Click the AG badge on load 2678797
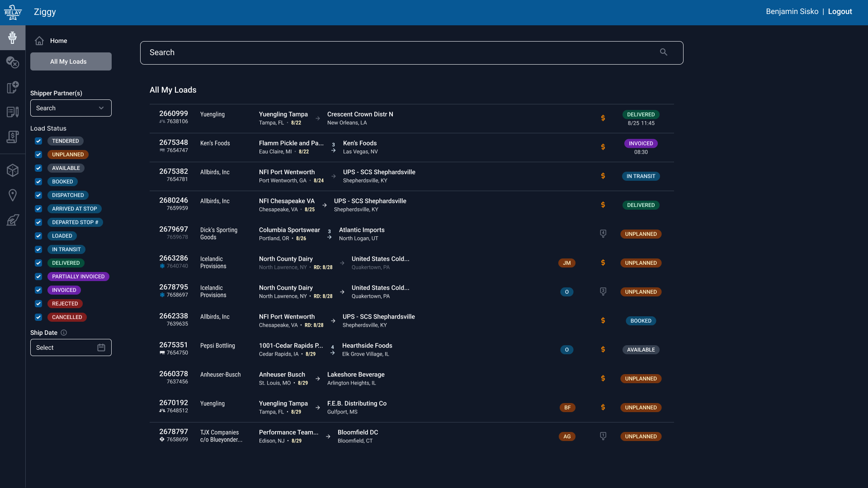This screenshot has height=488, width=868. (567, 436)
